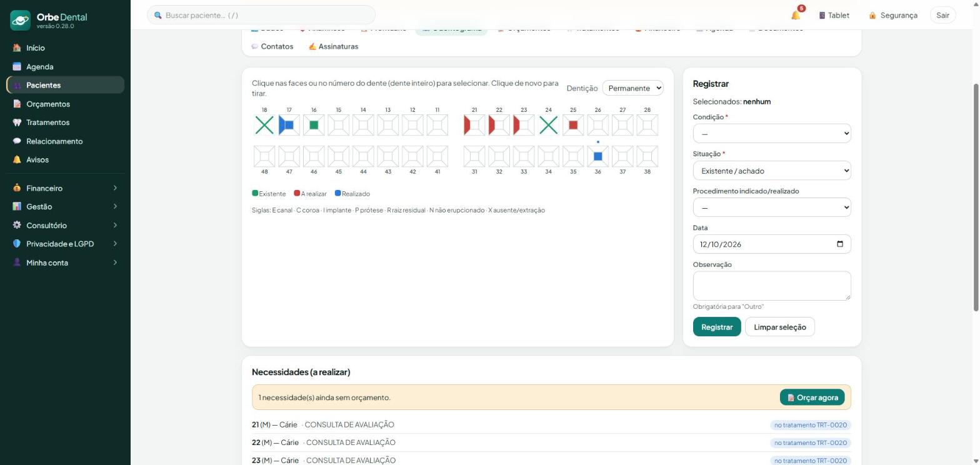The width and height of the screenshot is (980, 465).
Task: Select tooth 25 with red center
Action: pyautogui.click(x=573, y=125)
